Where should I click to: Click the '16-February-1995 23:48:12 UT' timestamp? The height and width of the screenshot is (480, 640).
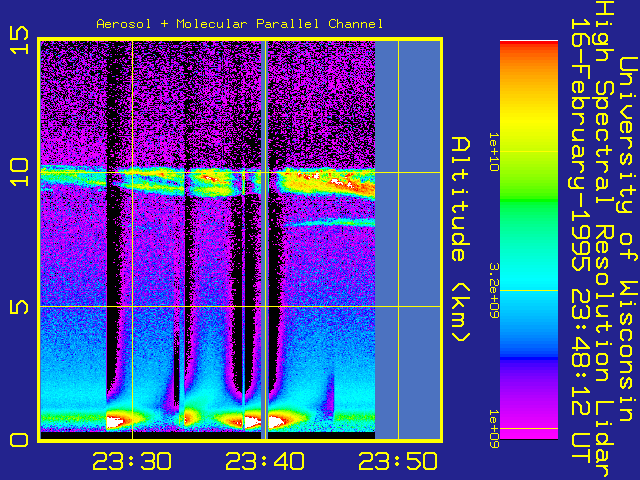[580, 241]
